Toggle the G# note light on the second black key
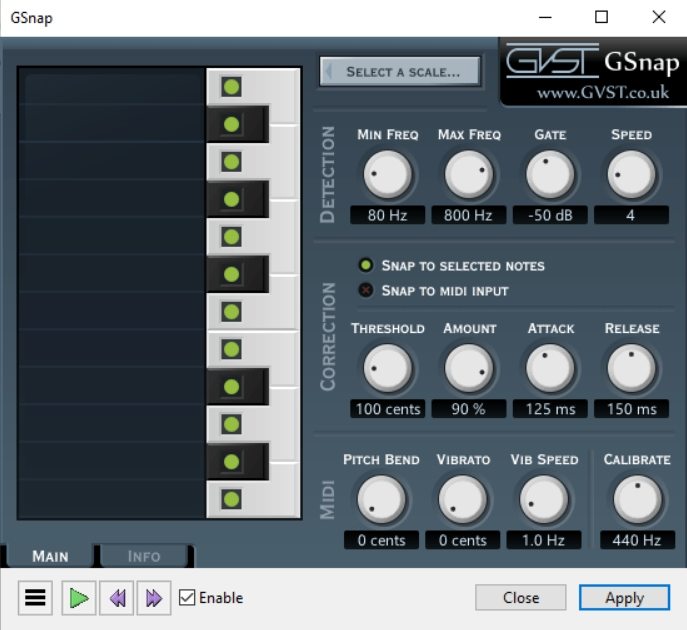Image resolution: width=687 pixels, height=630 pixels. point(231,199)
